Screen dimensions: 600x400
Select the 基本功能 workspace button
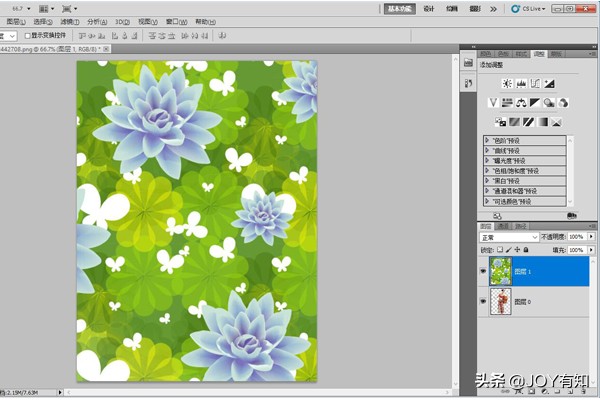click(399, 8)
